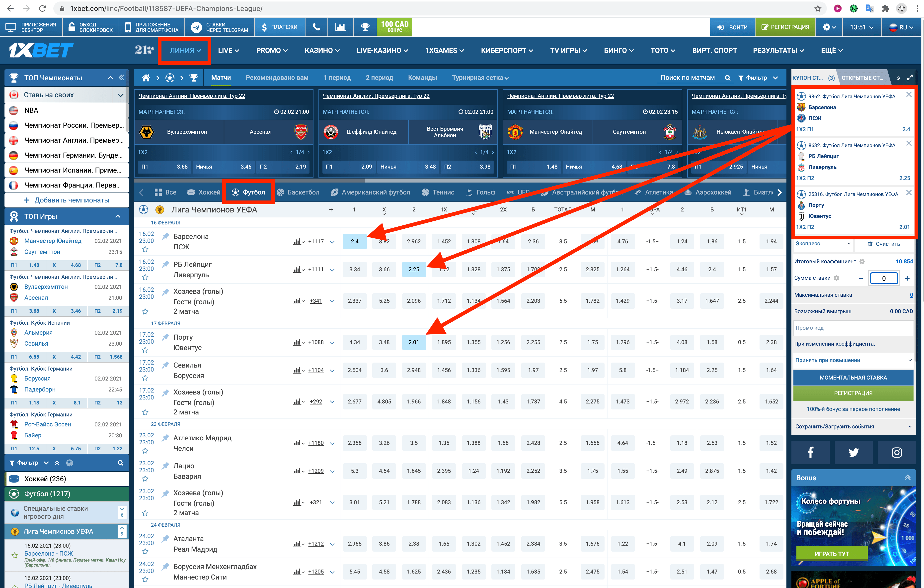Open the Twitter social link
Viewport: 924px width, 588px height.
[x=853, y=452]
